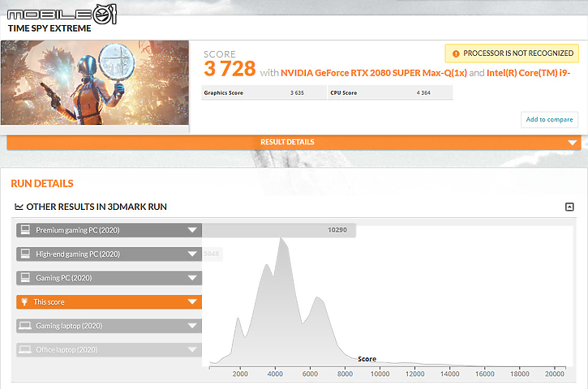Click the NVIDIA GeForce RTX 2080 SUPER Max-Q link
The image size is (588, 389).
[374, 73]
